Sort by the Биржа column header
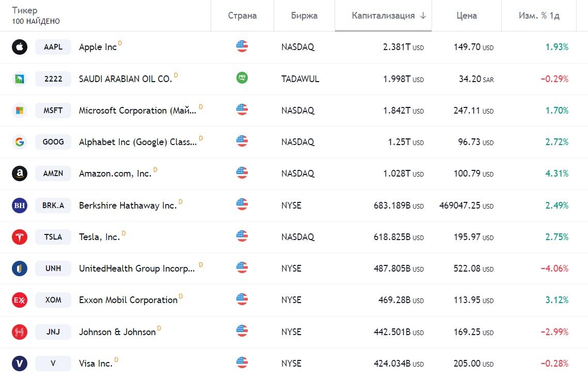 (x=304, y=15)
